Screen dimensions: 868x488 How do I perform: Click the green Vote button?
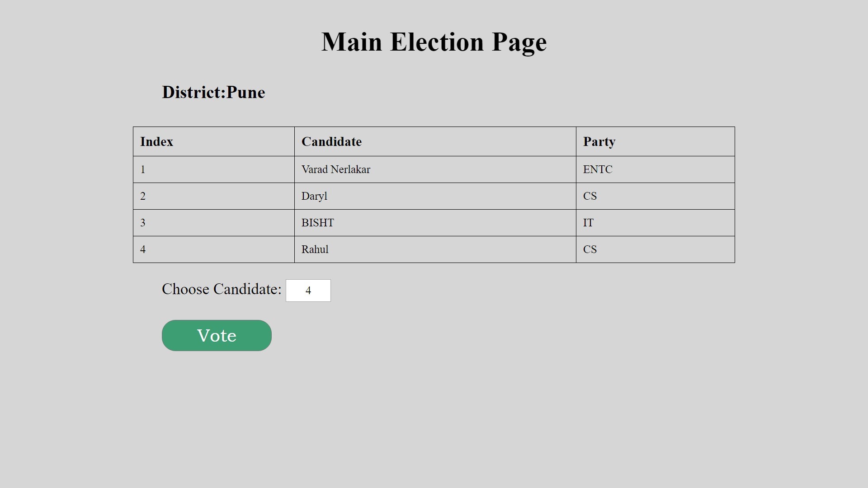(x=217, y=335)
